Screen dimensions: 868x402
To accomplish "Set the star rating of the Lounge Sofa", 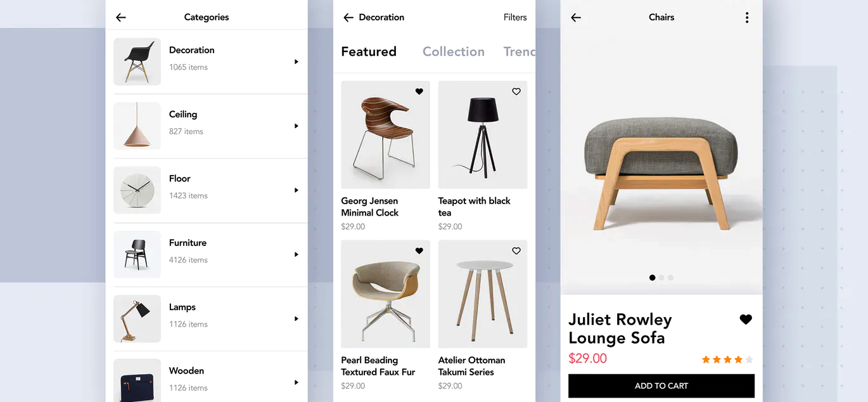I will pos(727,360).
